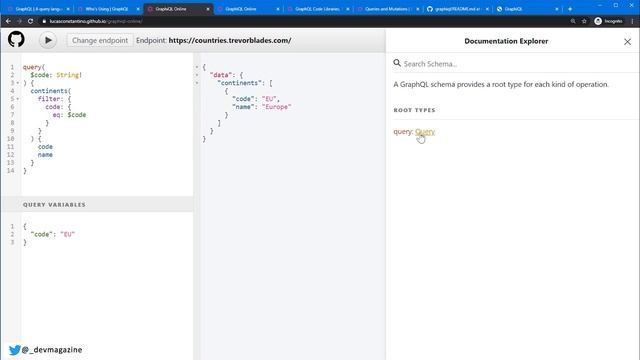Click the name field on line 12
The width and height of the screenshot is (640, 360).
coord(45,155)
